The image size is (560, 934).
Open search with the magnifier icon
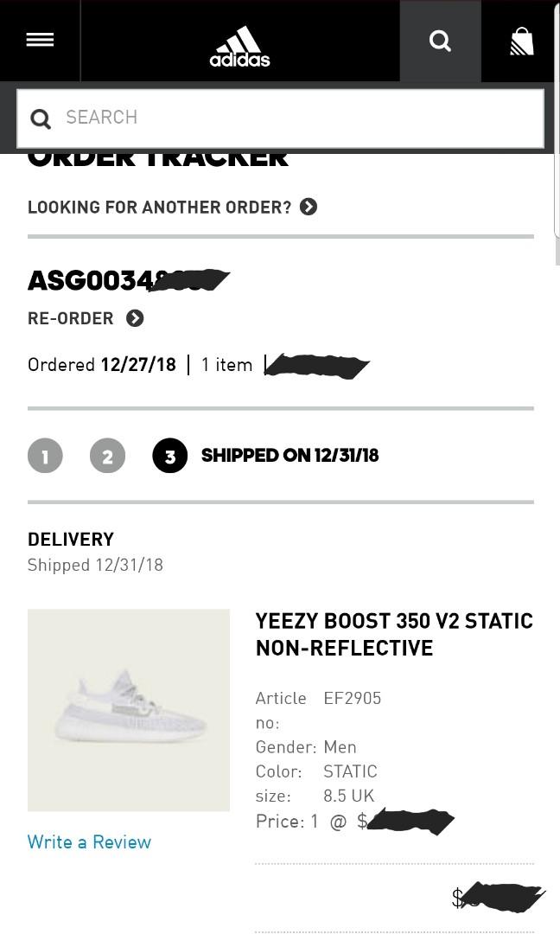(440, 41)
